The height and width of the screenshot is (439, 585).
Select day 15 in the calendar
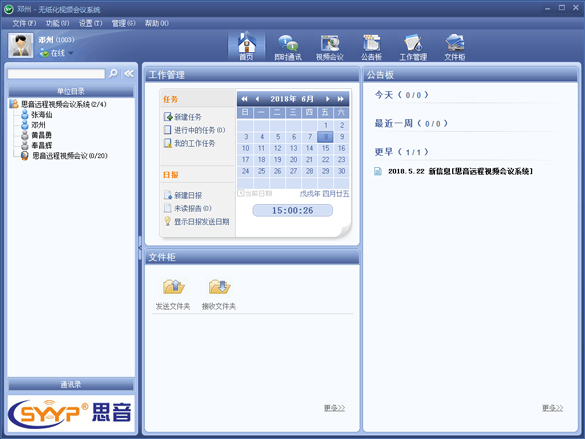tap(325, 148)
